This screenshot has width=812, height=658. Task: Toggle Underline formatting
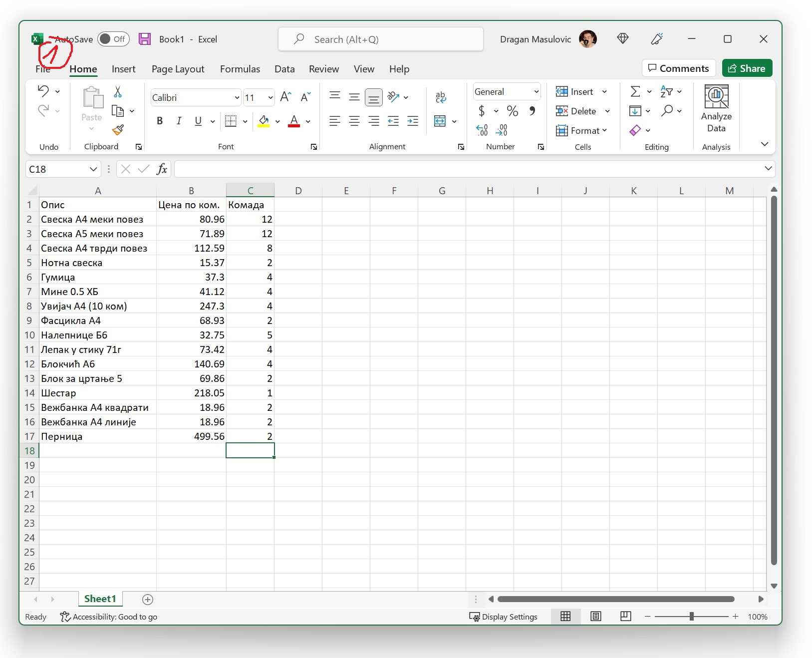coord(198,121)
